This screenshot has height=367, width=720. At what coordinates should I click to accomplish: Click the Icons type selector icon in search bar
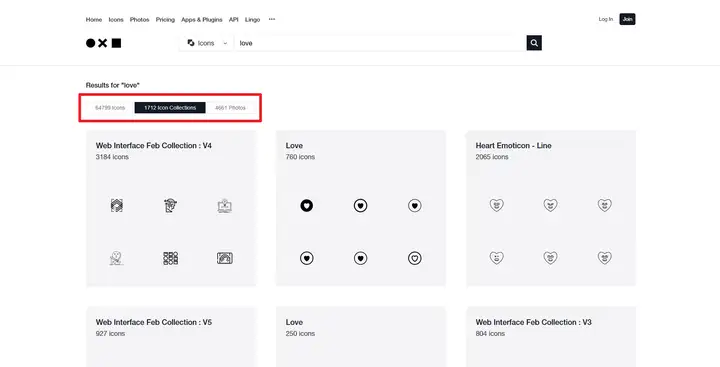tap(191, 43)
